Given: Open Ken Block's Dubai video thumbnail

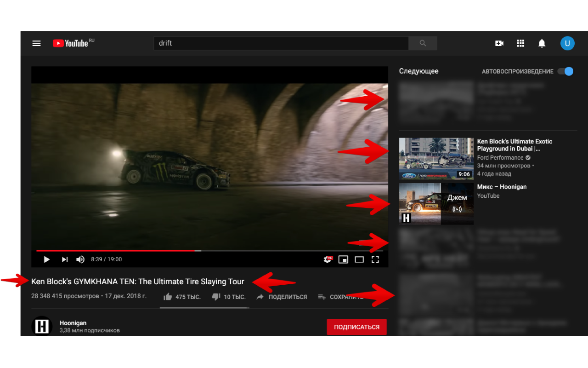Looking at the screenshot, I should coord(436,159).
